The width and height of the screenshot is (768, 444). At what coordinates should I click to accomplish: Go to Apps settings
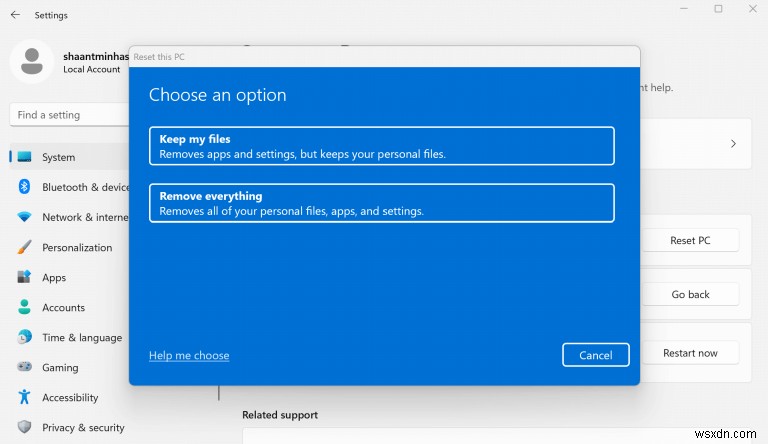(70, 277)
